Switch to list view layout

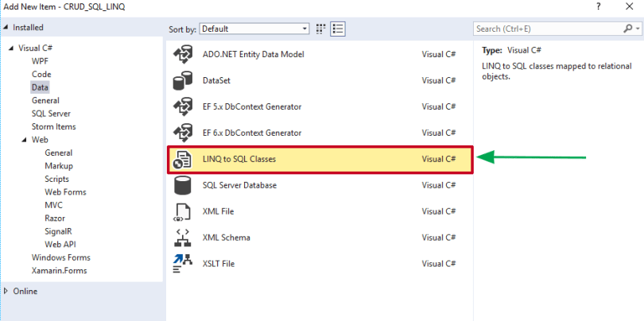(338, 29)
